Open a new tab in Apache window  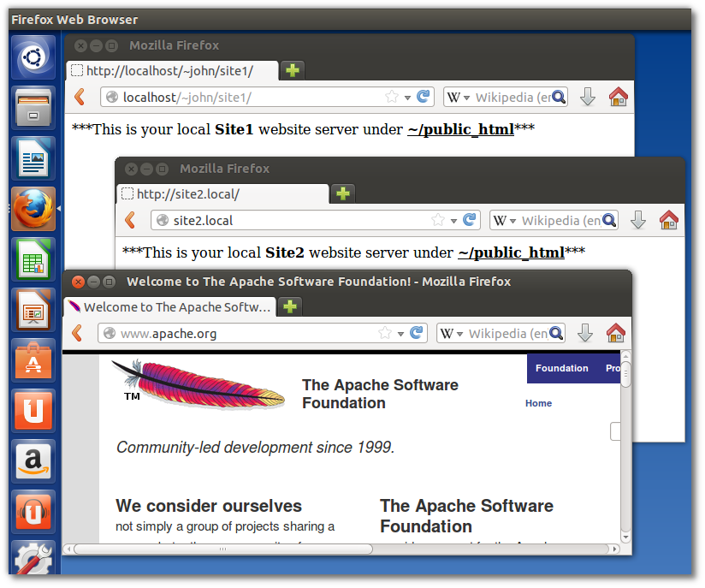click(289, 306)
